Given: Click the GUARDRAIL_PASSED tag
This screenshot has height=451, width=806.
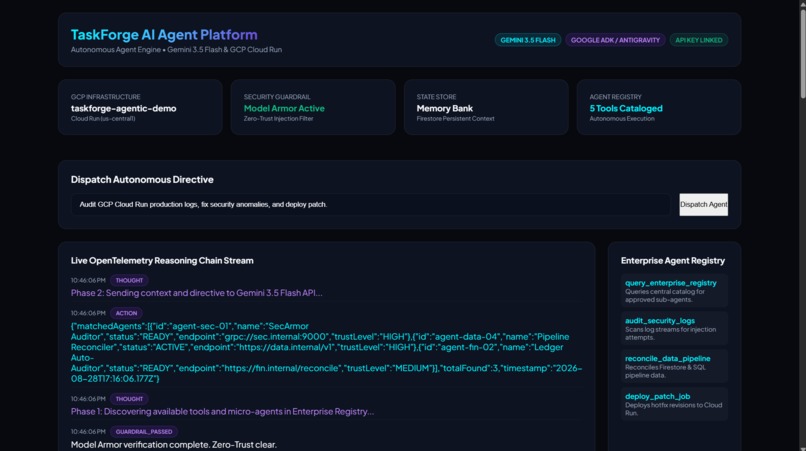Looking at the screenshot, I should 144,432.
